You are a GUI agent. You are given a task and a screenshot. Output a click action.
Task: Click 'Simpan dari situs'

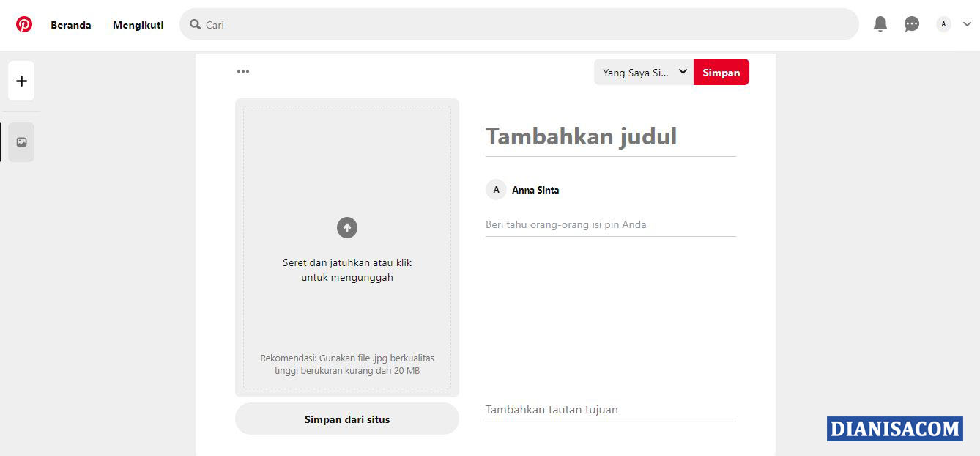(x=346, y=419)
